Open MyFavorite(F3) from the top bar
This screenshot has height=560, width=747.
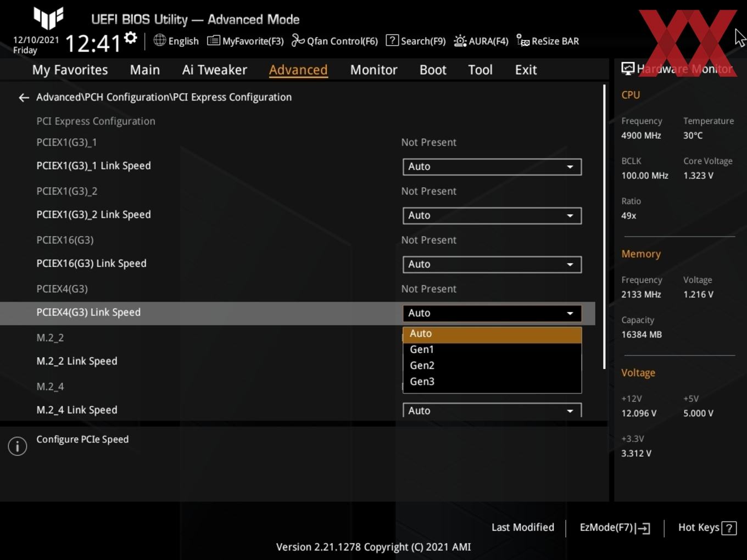tap(245, 41)
